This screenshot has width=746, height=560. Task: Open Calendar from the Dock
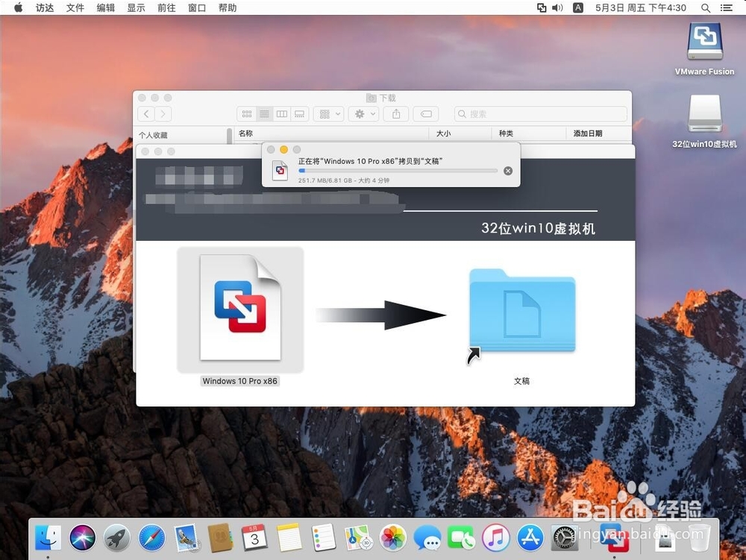click(255, 538)
